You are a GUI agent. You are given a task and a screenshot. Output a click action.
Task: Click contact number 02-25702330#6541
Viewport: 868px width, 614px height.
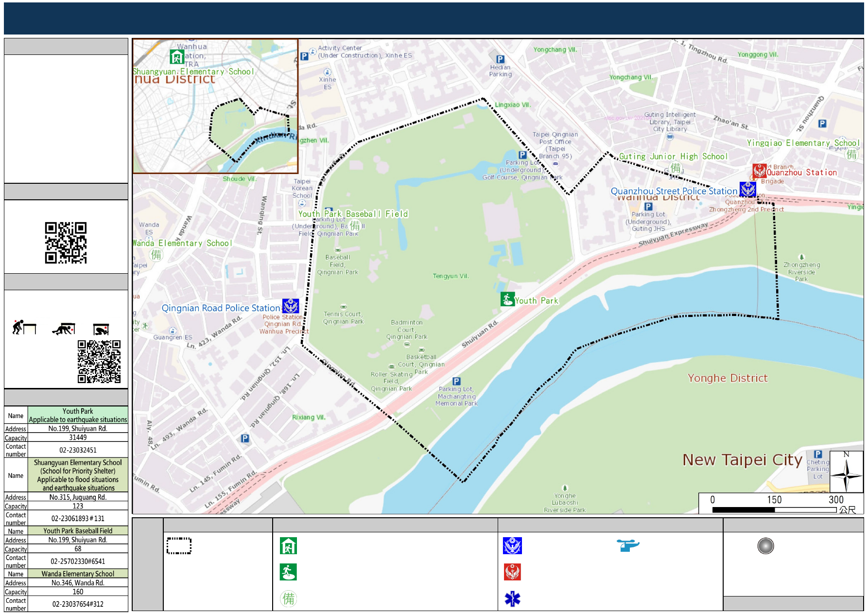[x=78, y=561]
